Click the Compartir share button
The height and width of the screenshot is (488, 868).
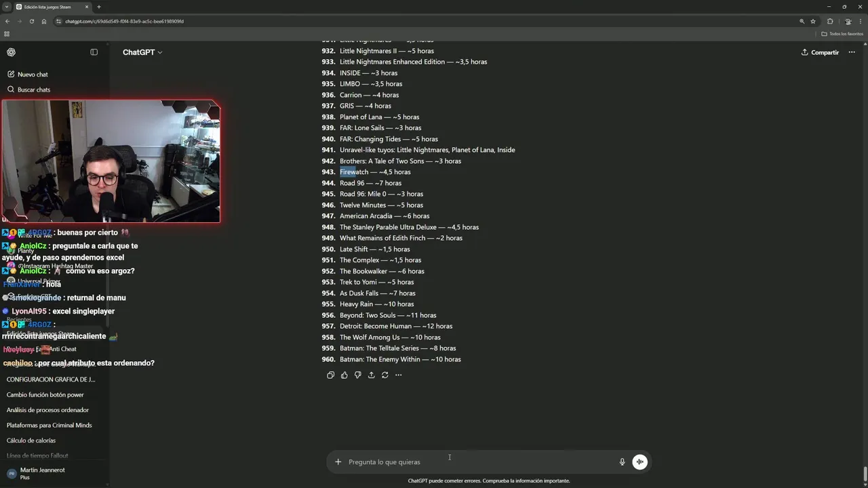(820, 52)
